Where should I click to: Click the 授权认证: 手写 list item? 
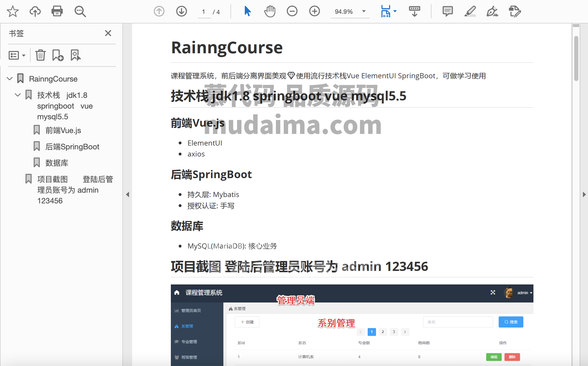[x=211, y=206]
